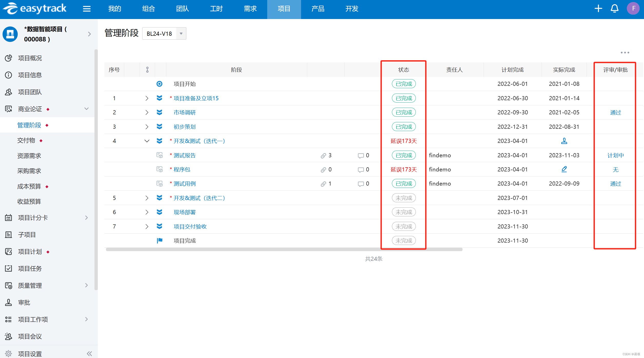Expand row 7 项目交付验收

(147, 226)
